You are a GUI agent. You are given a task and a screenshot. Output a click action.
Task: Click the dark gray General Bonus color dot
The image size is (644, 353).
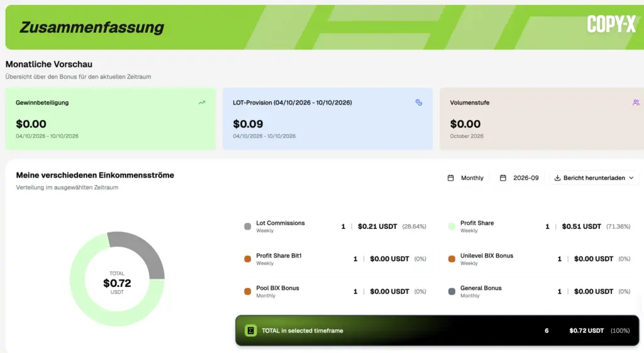452,291
